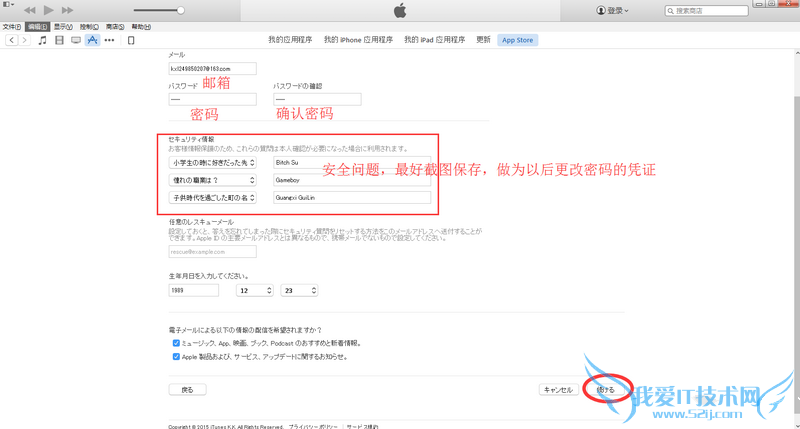Click the パスワード password field
This screenshot has height=429, width=800.
pos(212,99)
